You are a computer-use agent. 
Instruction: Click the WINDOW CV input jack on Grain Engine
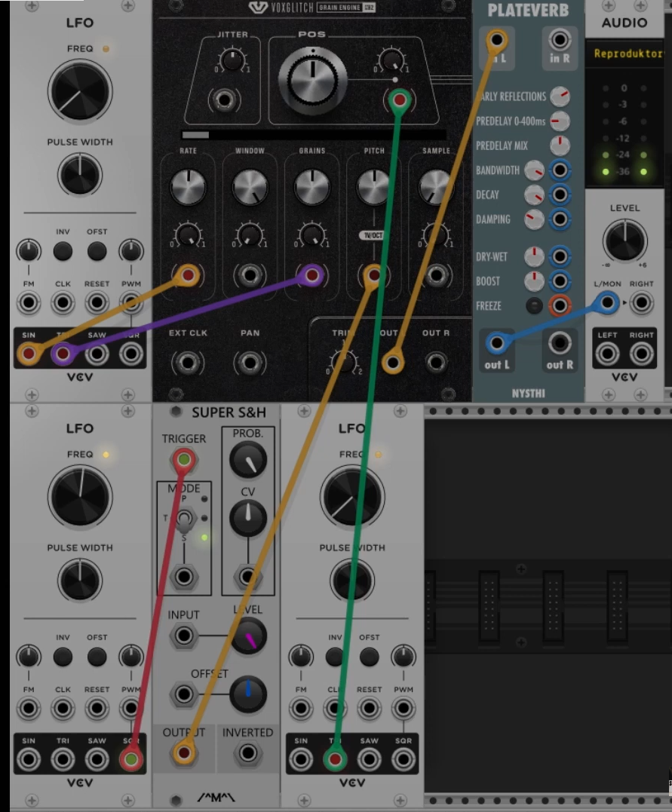(250, 275)
